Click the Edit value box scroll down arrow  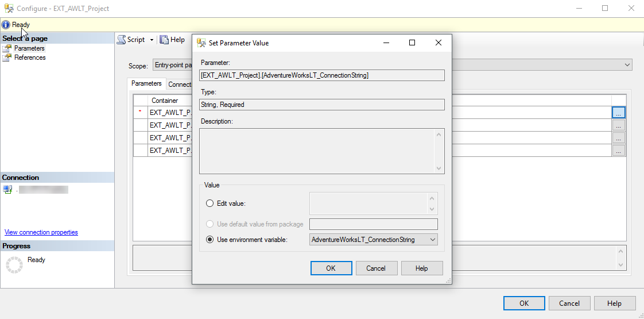(x=432, y=209)
